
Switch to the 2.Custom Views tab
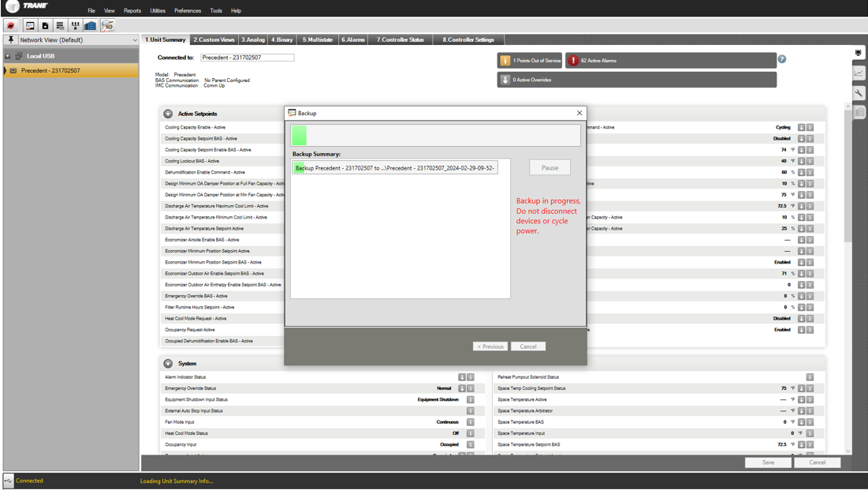point(214,40)
